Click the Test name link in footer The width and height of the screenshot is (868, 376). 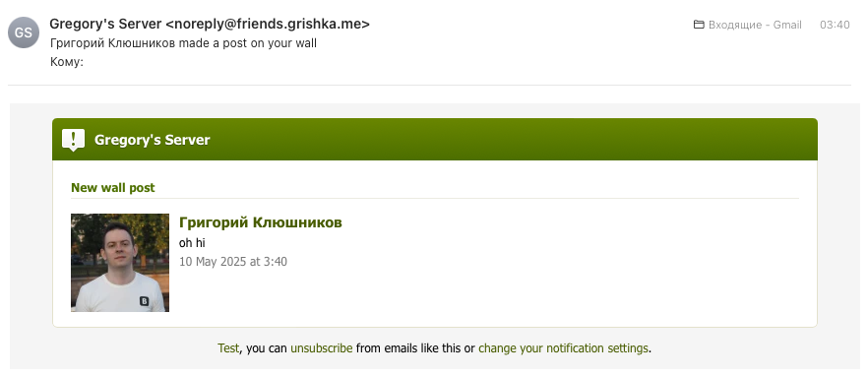coord(228,348)
